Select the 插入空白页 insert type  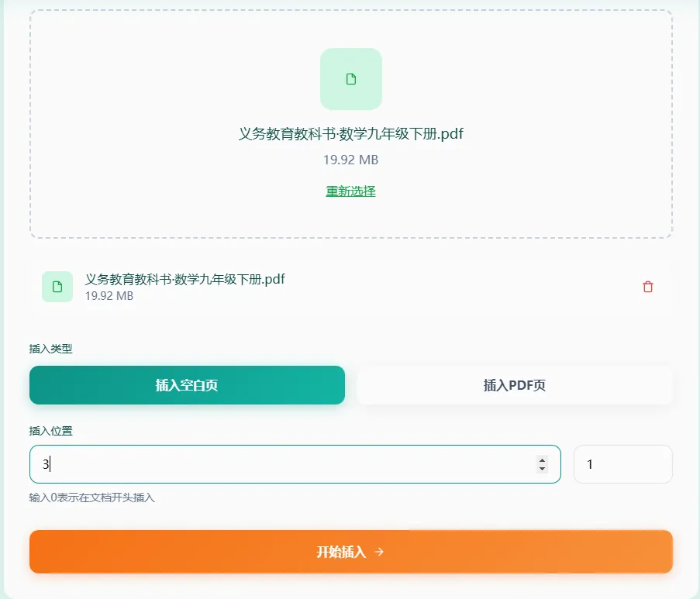[x=187, y=385]
